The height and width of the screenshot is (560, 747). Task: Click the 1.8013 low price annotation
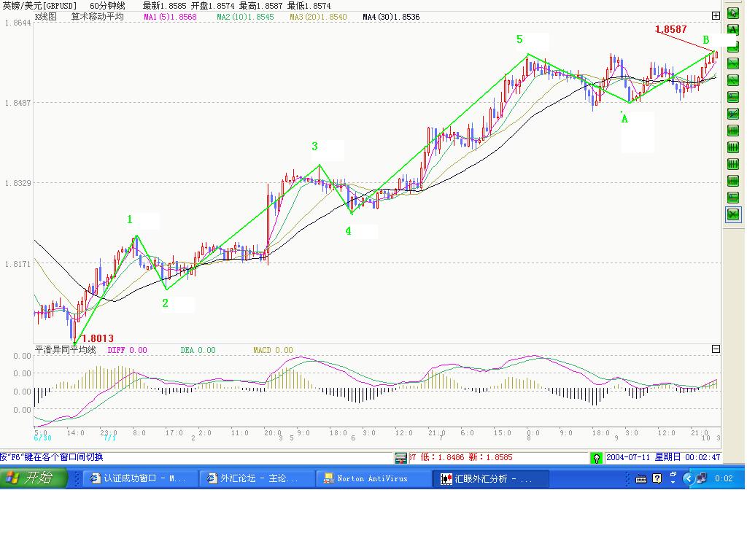coord(98,338)
